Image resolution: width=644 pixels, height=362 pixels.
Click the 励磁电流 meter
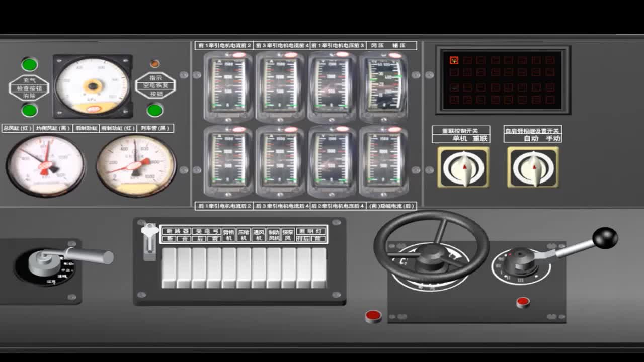point(384,161)
